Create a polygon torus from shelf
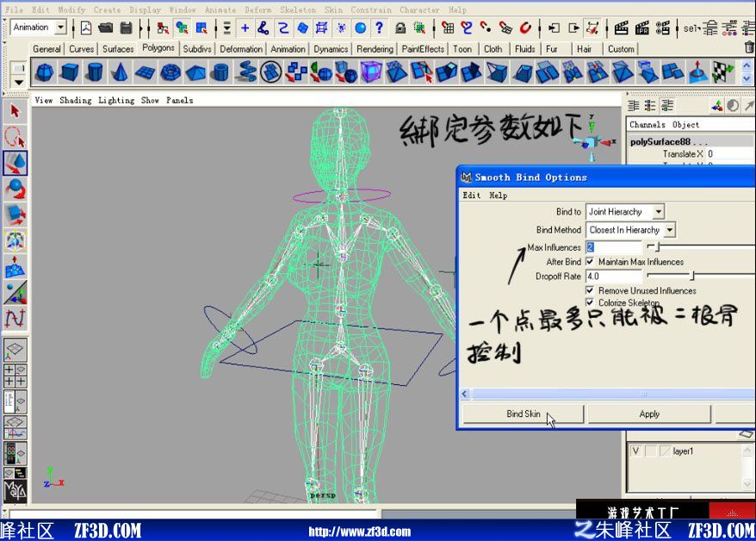The image size is (756, 541). pos(170,73)
